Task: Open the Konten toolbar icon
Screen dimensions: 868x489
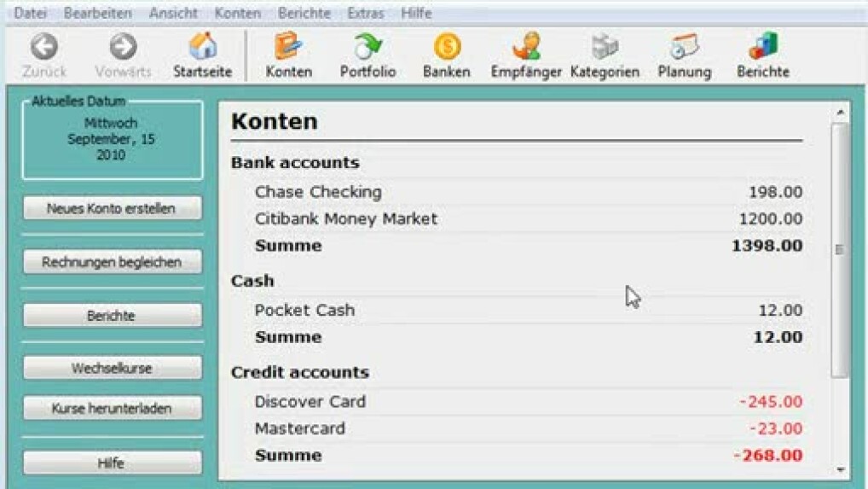Action: pyautogui.click(x=288, y=48)
